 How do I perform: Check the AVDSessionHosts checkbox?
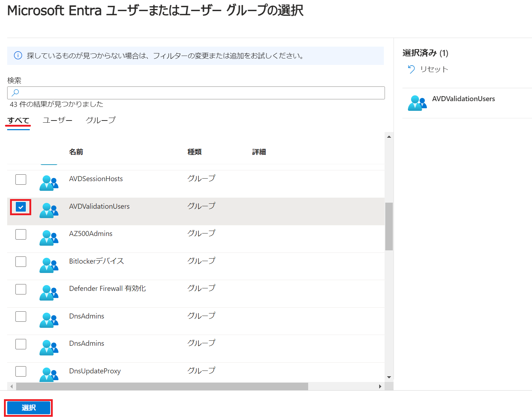coord(21,179)
